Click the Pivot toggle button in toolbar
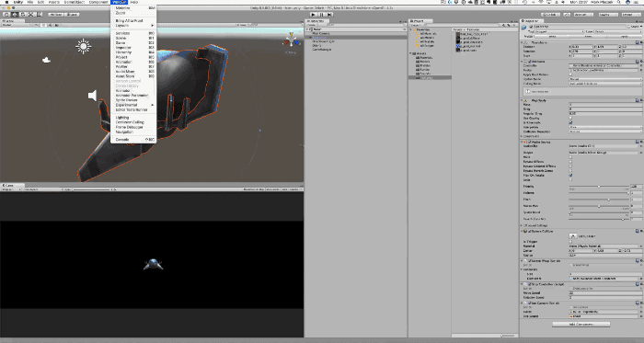The image size is (644, 343). [55, 15]
